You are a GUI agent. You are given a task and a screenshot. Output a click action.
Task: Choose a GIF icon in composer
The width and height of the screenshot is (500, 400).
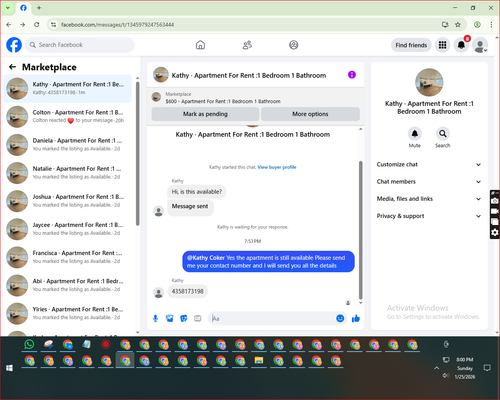[x=198, y=319]
